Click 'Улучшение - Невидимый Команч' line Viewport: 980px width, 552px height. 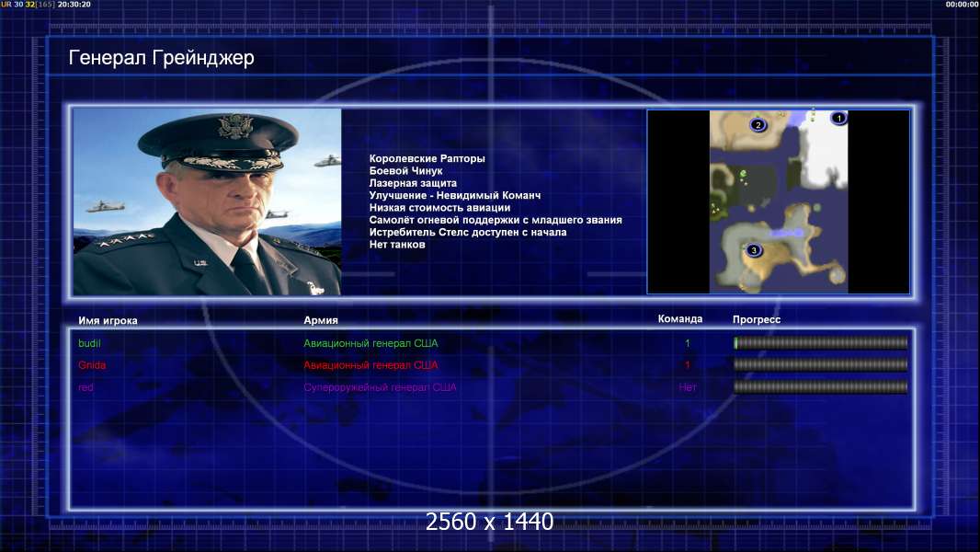455,195
